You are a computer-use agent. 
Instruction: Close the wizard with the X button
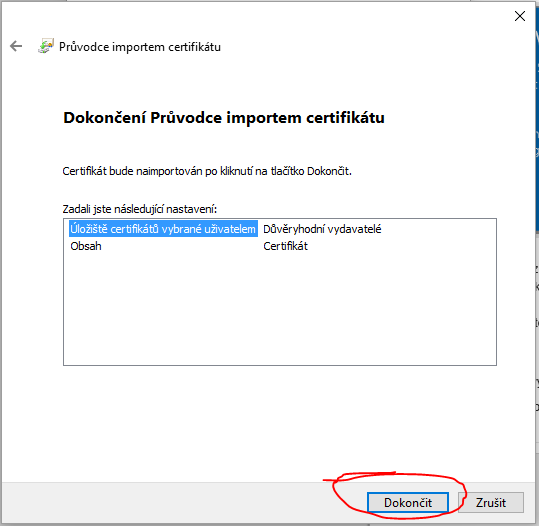coord(519,16)
